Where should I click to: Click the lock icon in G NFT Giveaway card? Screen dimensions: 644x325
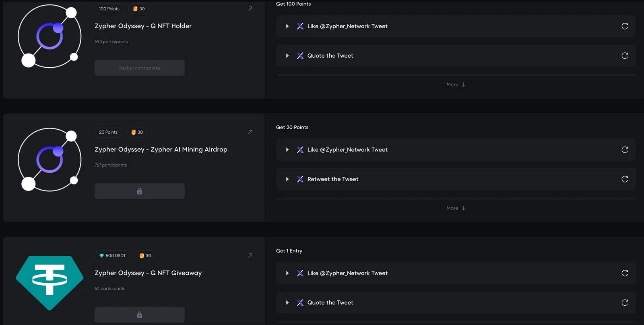click(140, 315)
